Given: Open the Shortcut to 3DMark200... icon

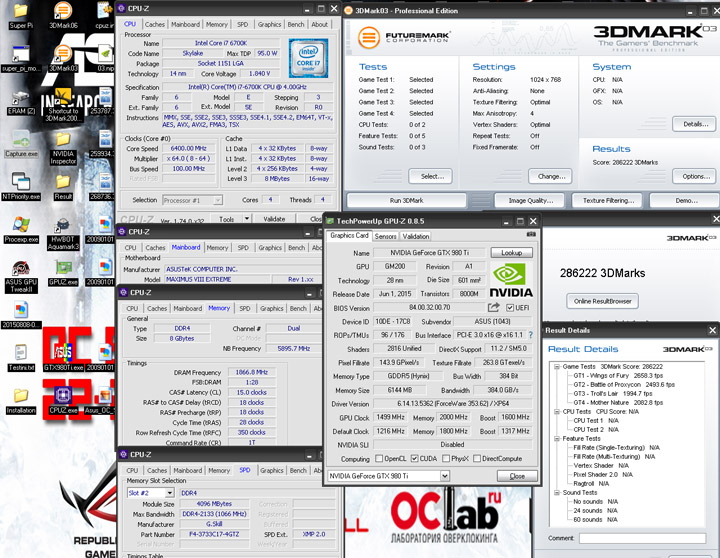Looking at the screenshot, I should point(63,105).
